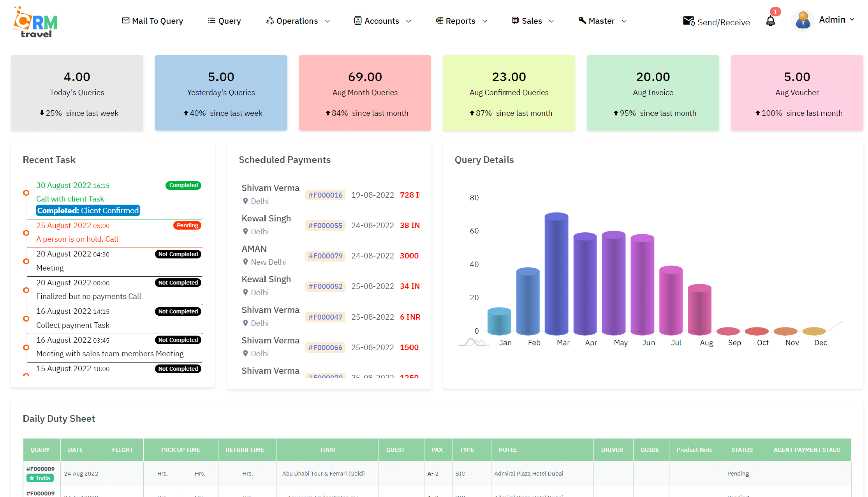The image size is (868, 497).
Task: Open payment reference #F000079
Action: click(325, 256)
